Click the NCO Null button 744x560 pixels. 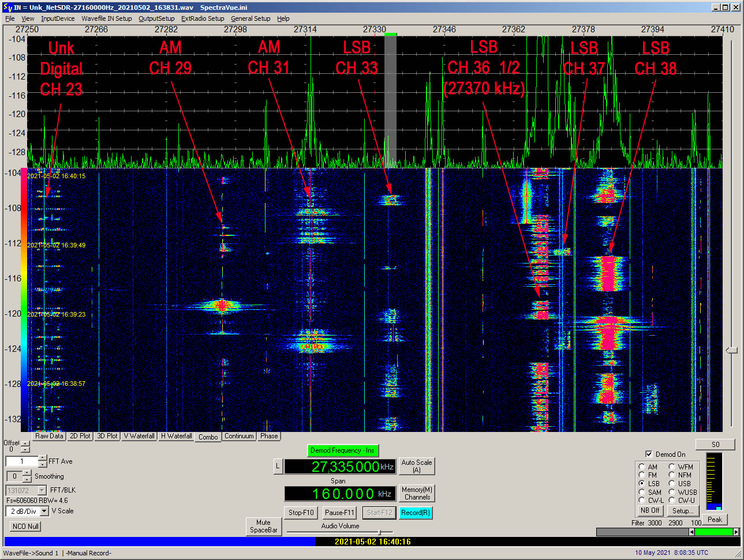coord(25,527)
